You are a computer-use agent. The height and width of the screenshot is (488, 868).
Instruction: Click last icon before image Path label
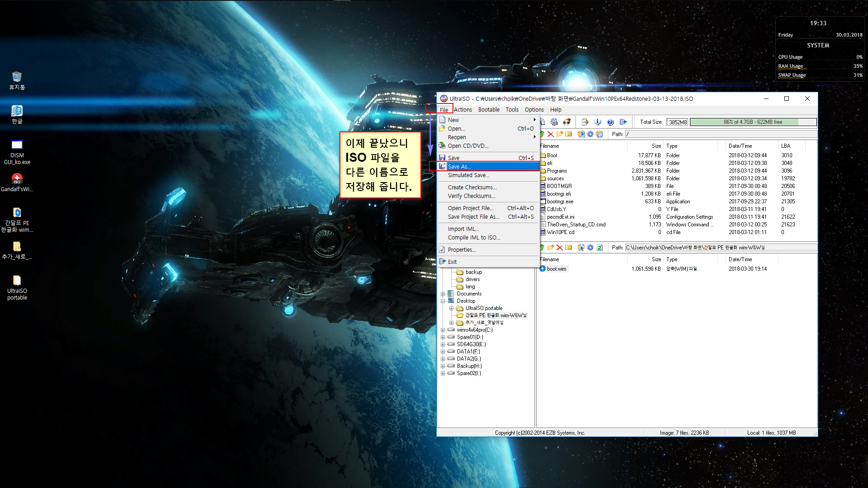click(x=599, y=134)
